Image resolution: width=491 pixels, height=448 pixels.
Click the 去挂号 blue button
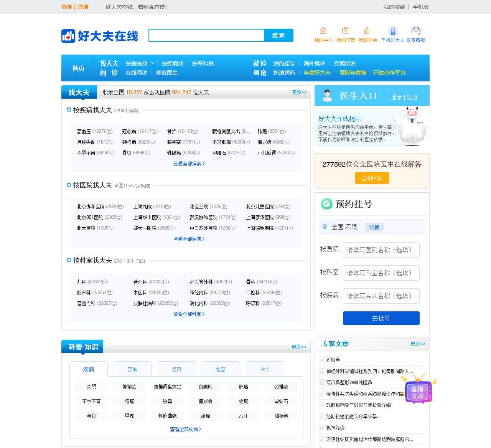tap(381, 318)
